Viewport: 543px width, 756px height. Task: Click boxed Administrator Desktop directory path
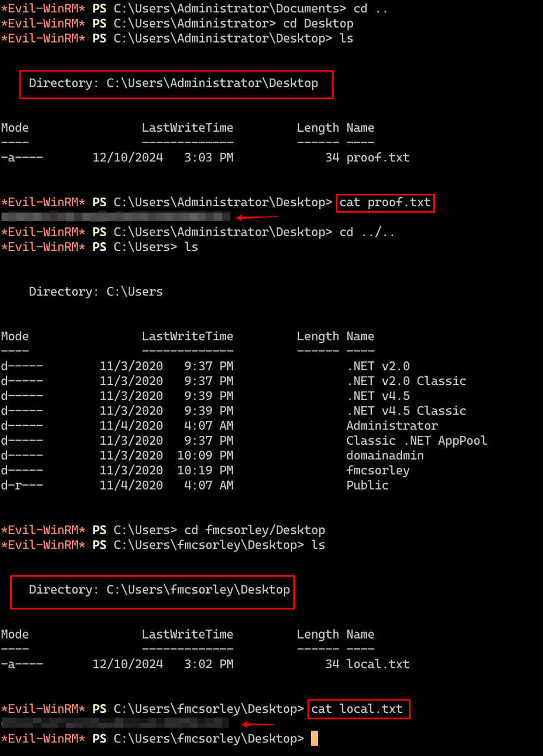(176, 84)
